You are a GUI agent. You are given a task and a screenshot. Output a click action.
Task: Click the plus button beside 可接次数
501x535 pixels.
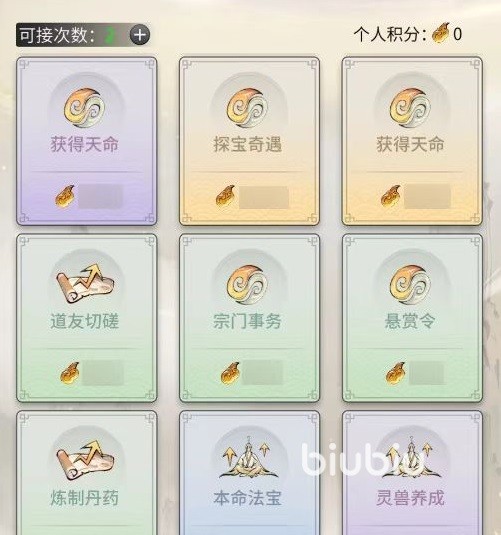click(140, 35)
